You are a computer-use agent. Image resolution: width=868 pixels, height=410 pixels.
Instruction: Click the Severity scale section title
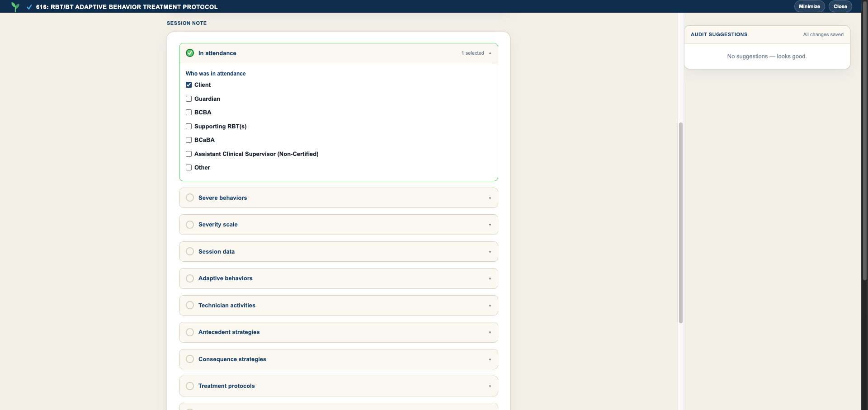(x=218, y=225)
